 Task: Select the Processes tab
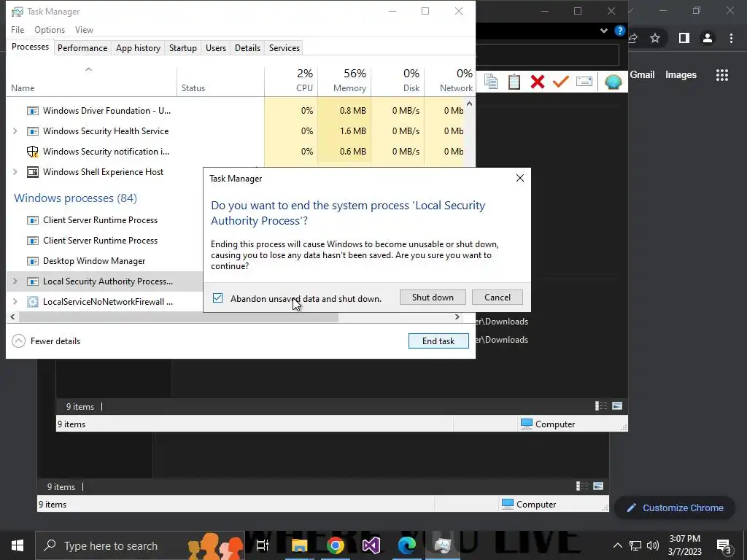pos(30,47)
